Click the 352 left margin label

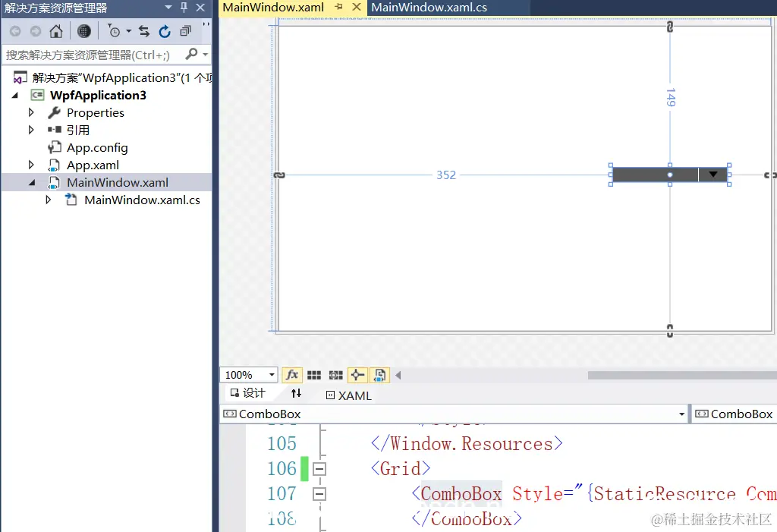pyautogui.click(x=446, y=175)
